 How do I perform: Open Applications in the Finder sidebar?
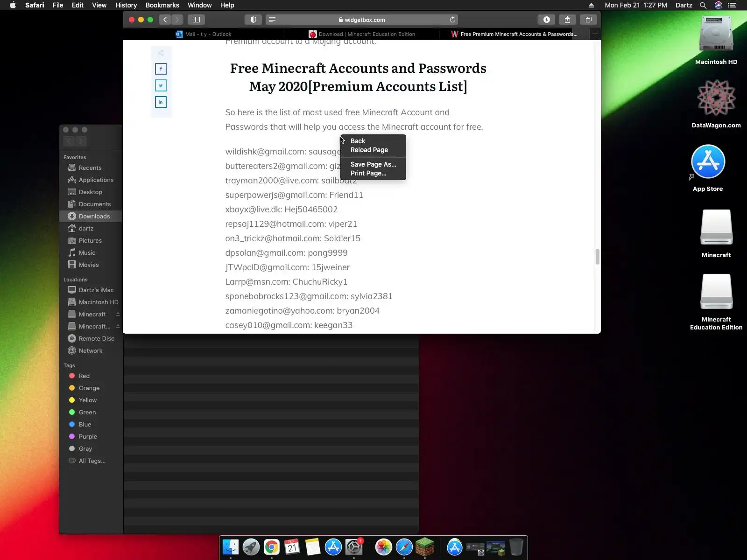(91, 180)
